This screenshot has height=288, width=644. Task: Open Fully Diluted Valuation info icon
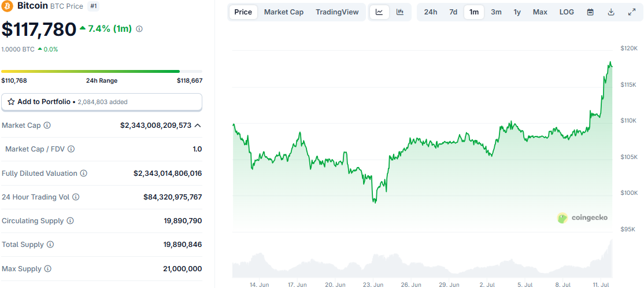(84, 173)
